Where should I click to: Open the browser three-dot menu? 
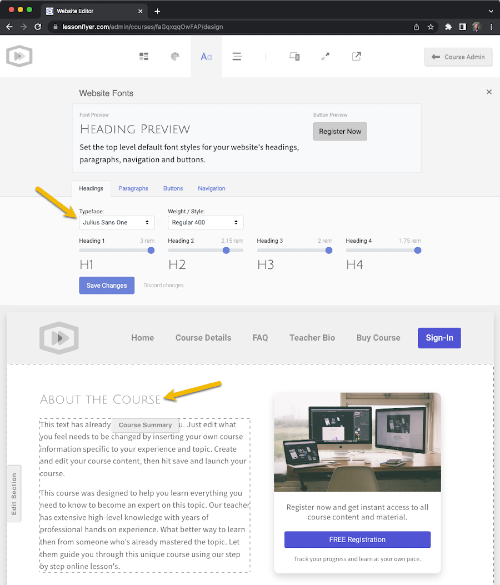(x=491, y=27)
